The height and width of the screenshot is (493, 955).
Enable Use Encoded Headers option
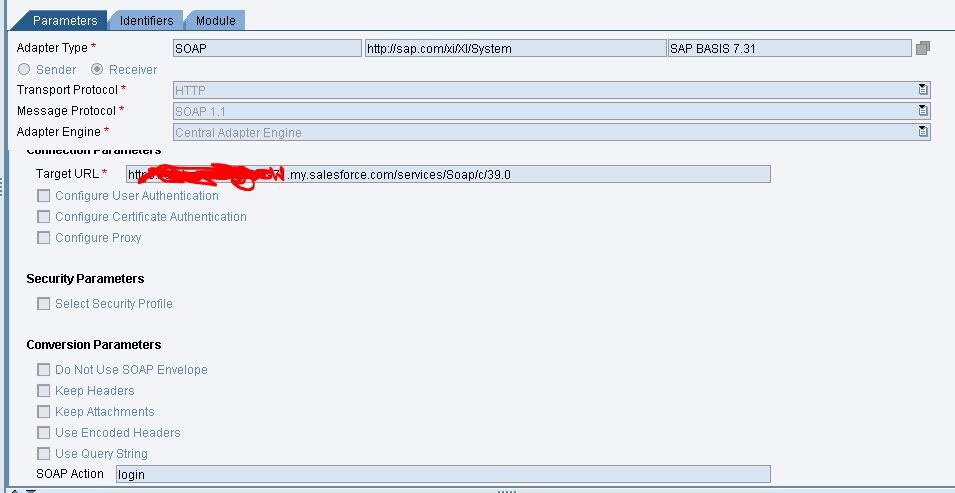click(x=44, y=433)
